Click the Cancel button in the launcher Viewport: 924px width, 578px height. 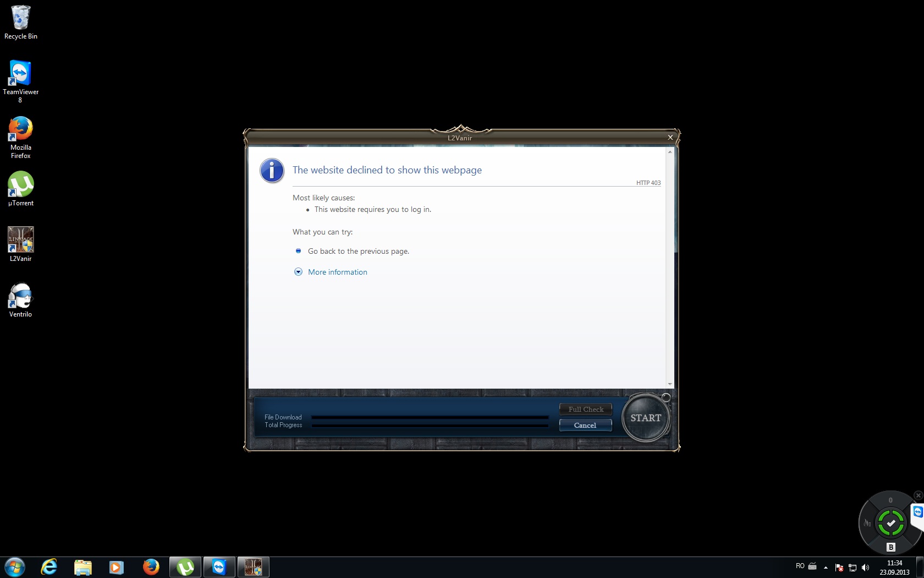(586, 426)
